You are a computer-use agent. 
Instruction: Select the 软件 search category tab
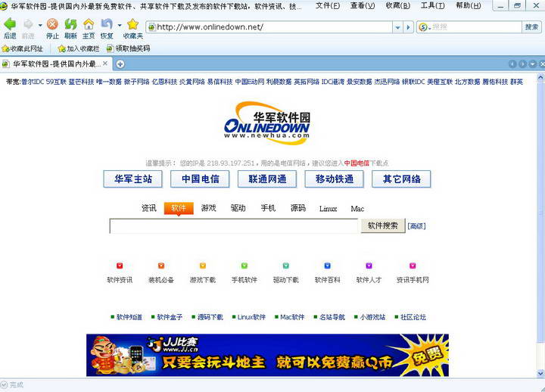179,209
